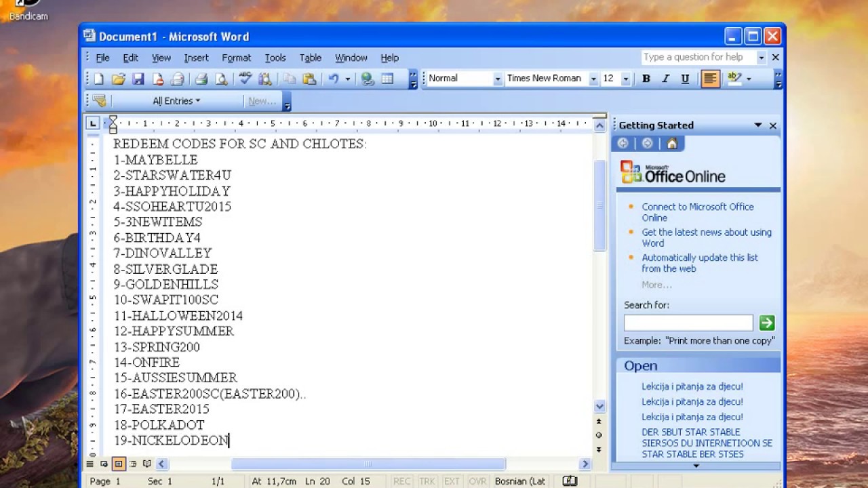Jump to the next page using double arrows
Image resolution: width=868 pixels, height=488 pixels.
point(599,449)
